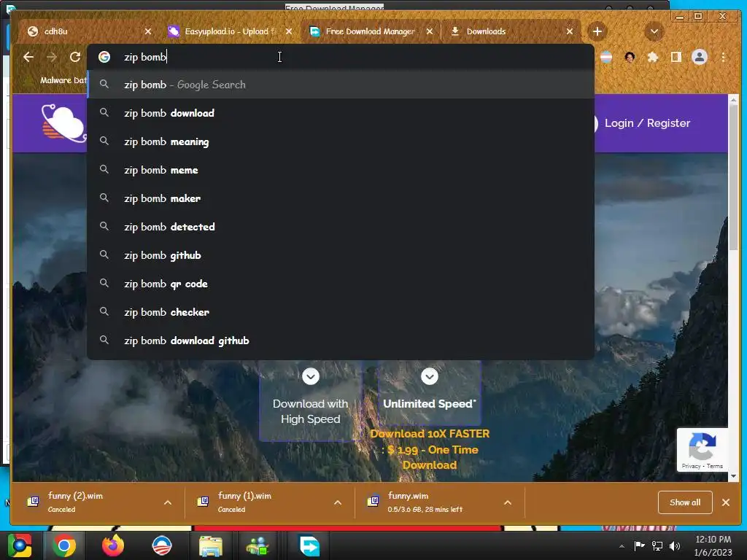Viewport: 747px width, 560px height.
Task: Show hidden tray icons arrow
Action: point(622,546)
